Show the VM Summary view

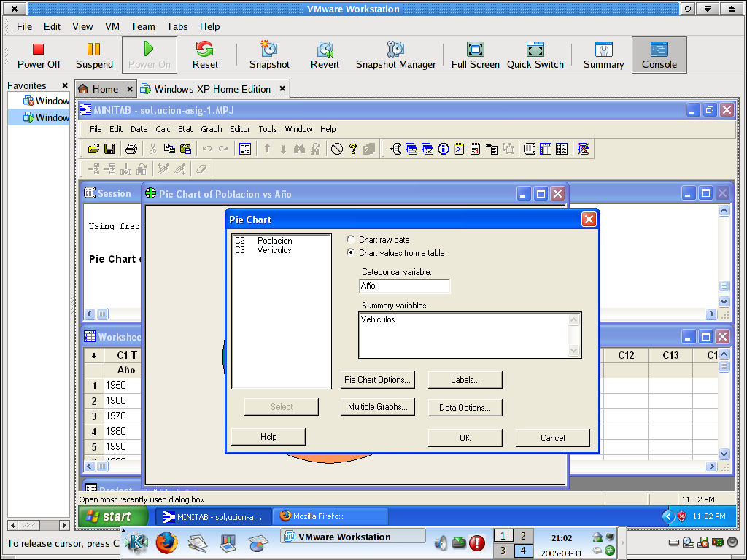603,55
